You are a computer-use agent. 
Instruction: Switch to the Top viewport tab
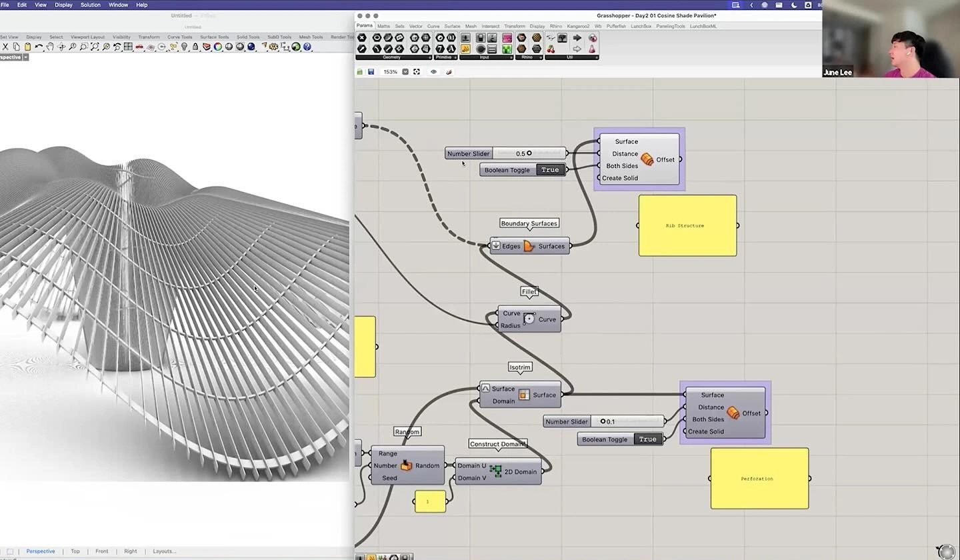(75, 551)
